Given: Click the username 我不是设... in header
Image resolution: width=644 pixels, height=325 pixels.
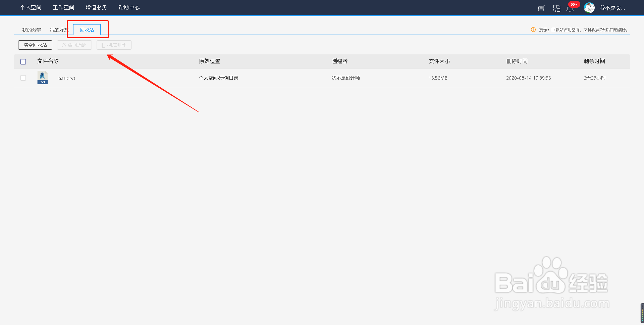Looking at the screenshot, I should pyautogui.click(x=612, y=8).
